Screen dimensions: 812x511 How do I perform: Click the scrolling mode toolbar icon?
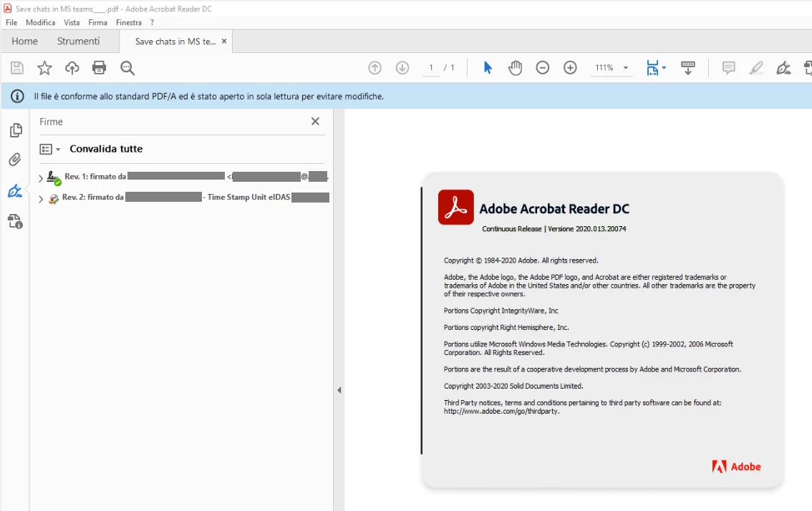click(x=687, y=68)
